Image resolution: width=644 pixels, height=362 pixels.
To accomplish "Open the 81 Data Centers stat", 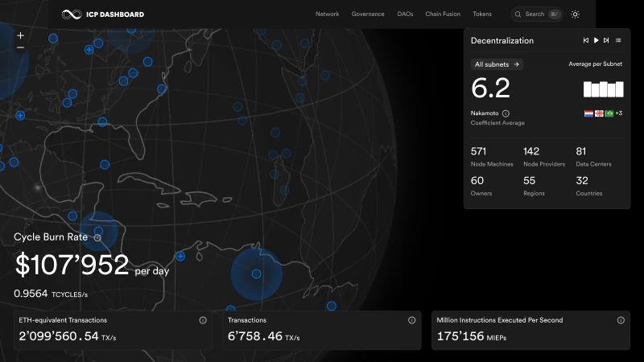I will [x=593, y=157].
